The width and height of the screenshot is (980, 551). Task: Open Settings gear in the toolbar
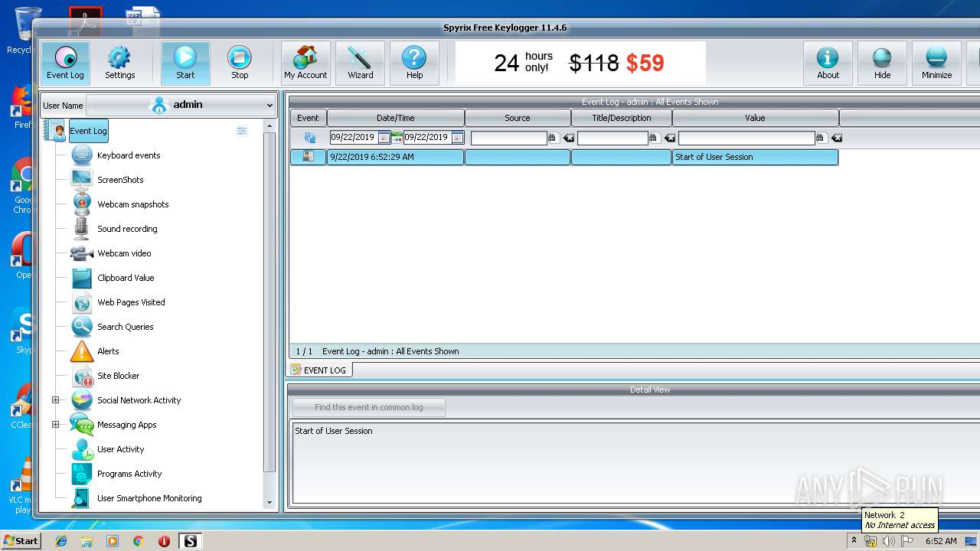tap(119, 63)
